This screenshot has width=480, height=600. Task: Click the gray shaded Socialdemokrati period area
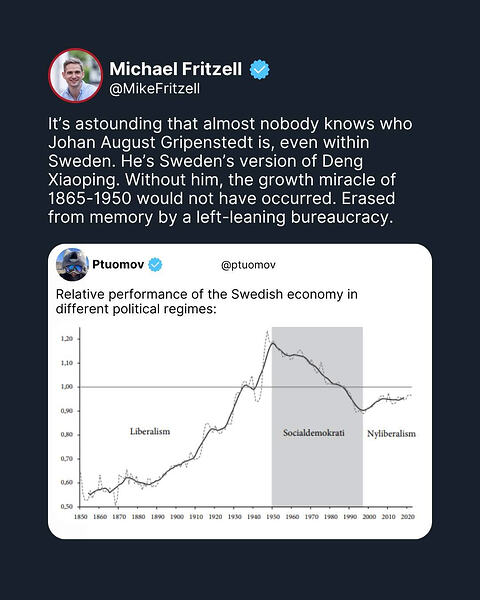[x=317, y=416]
